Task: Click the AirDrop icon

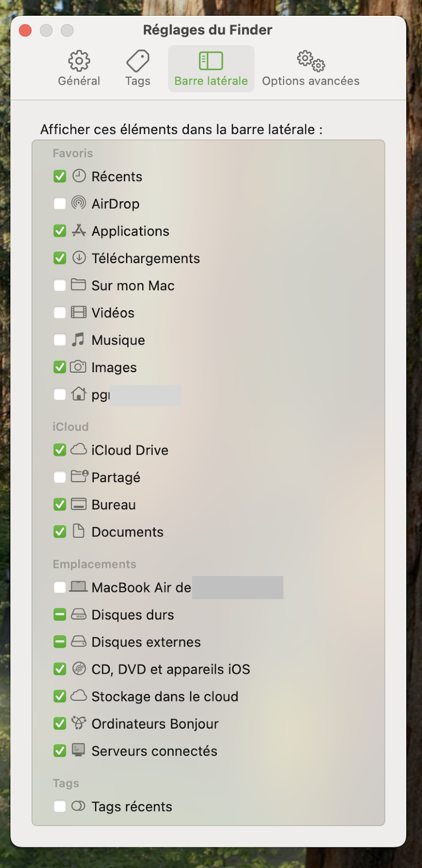Action: point(79,203)
